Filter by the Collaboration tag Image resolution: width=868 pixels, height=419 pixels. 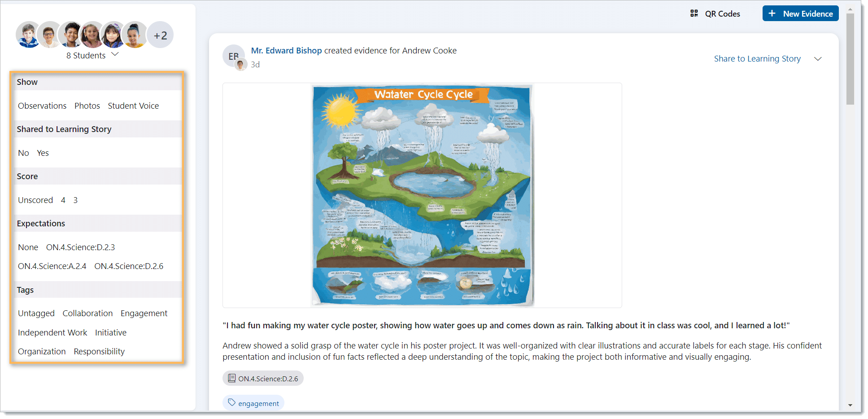click(87, 313)
